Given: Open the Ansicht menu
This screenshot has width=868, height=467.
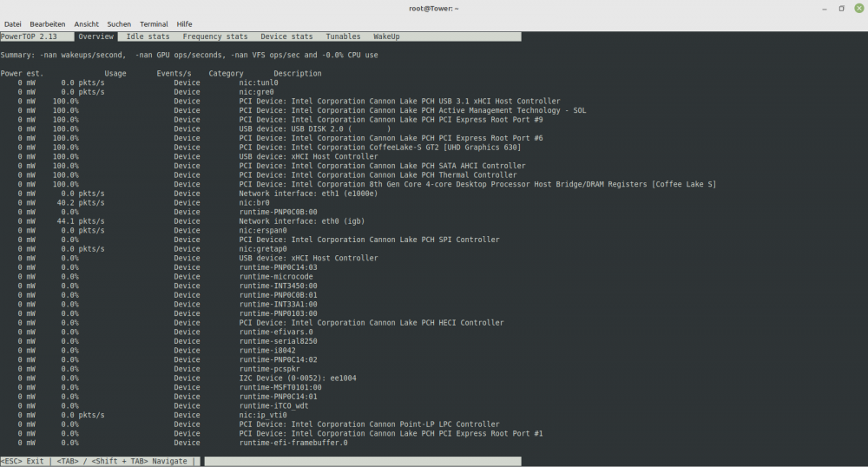Looking at the screenshot, I should (x=86, y=23).
